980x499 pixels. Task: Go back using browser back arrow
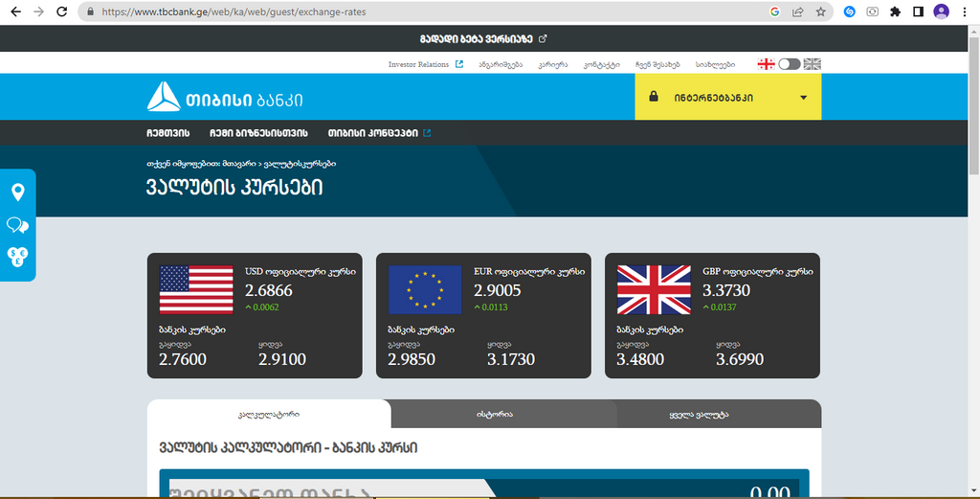[x=15, y=11]
